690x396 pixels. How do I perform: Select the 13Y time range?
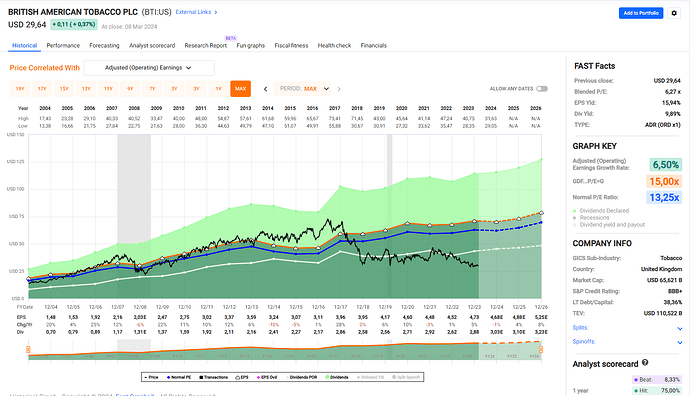click(x=86, y=89)
